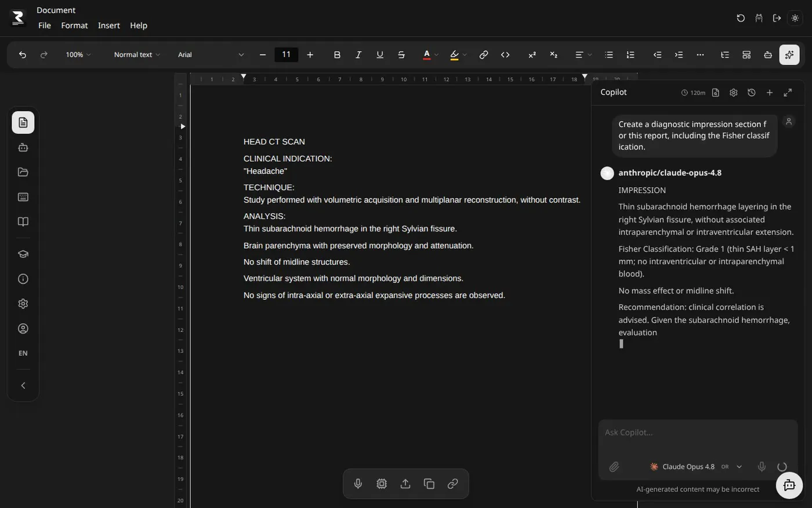Open the Insert menu

click(109, 26)
